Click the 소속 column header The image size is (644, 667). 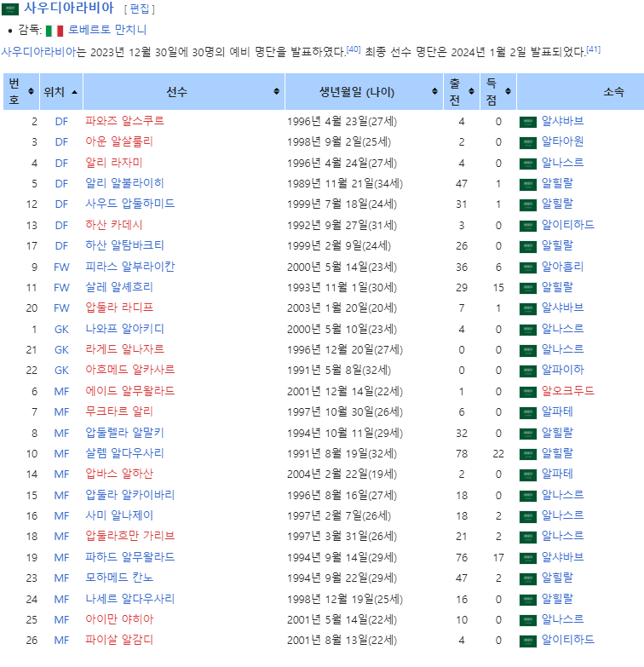click(x=614, y=91)
